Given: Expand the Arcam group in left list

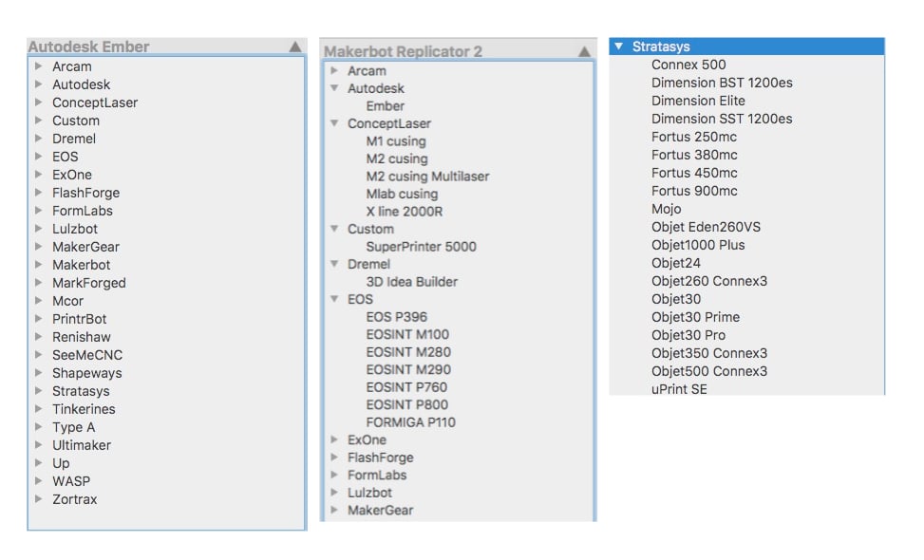Looking at the screenshot, I should (38, 66).
